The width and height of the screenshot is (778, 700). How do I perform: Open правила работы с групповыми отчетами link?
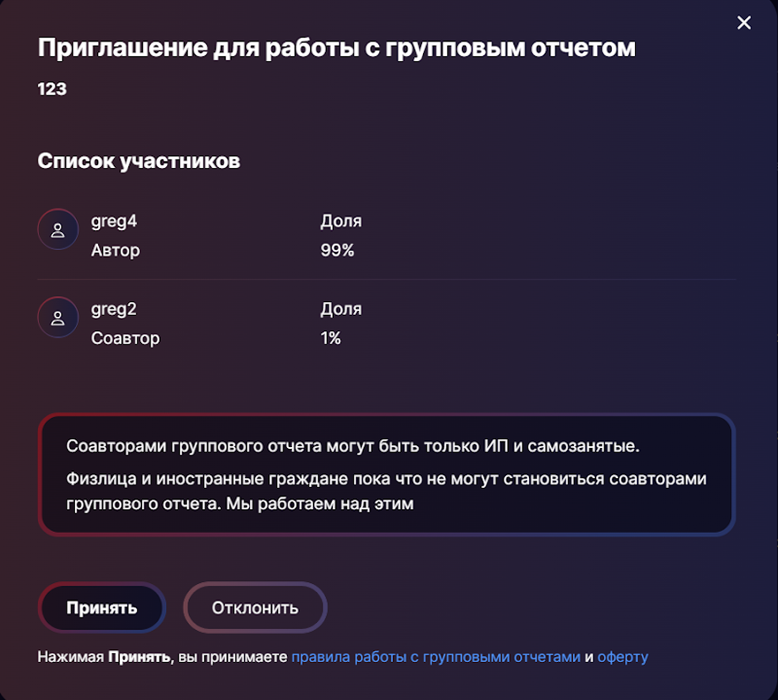tap(436, 657)
